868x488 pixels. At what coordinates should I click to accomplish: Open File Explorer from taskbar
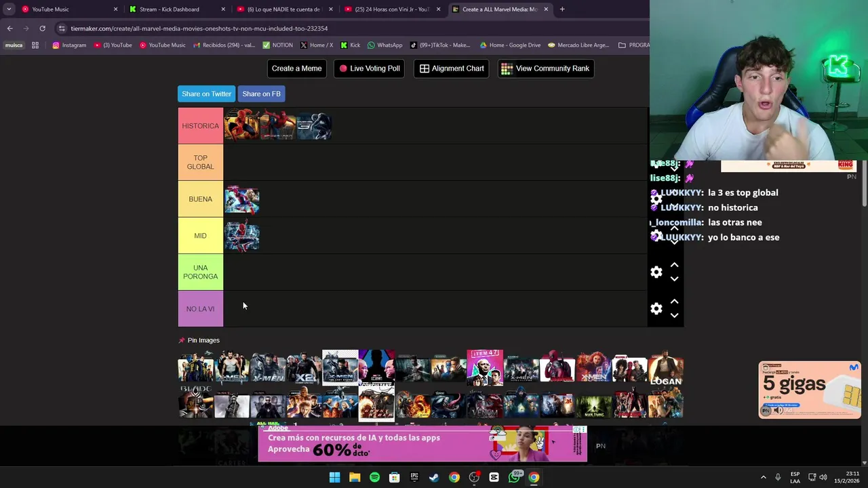pos(355,477)
